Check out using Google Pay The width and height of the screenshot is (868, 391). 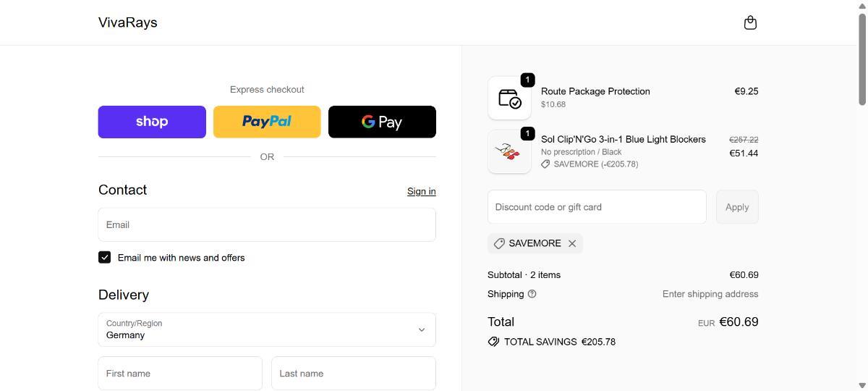[x=382, y=122]
